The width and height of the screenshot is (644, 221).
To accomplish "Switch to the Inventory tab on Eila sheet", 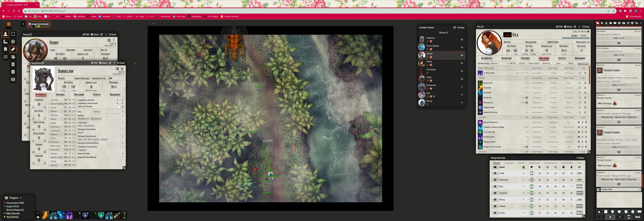I will pos(507,58).
